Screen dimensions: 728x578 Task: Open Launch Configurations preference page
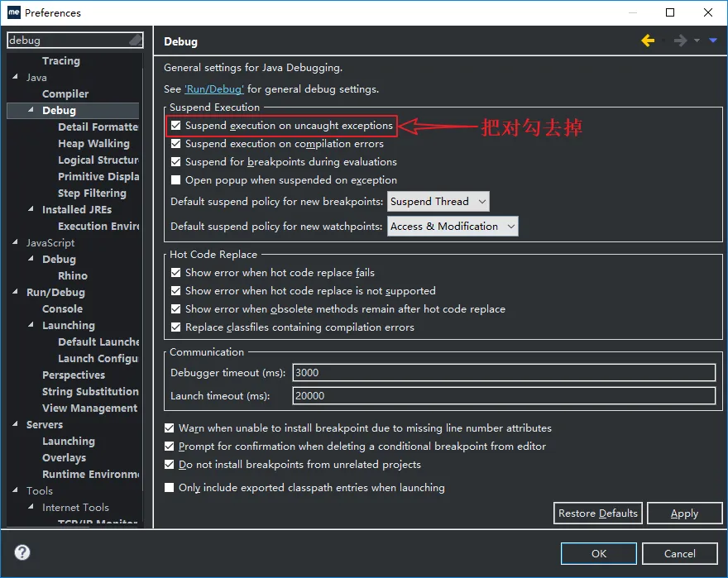98,358
